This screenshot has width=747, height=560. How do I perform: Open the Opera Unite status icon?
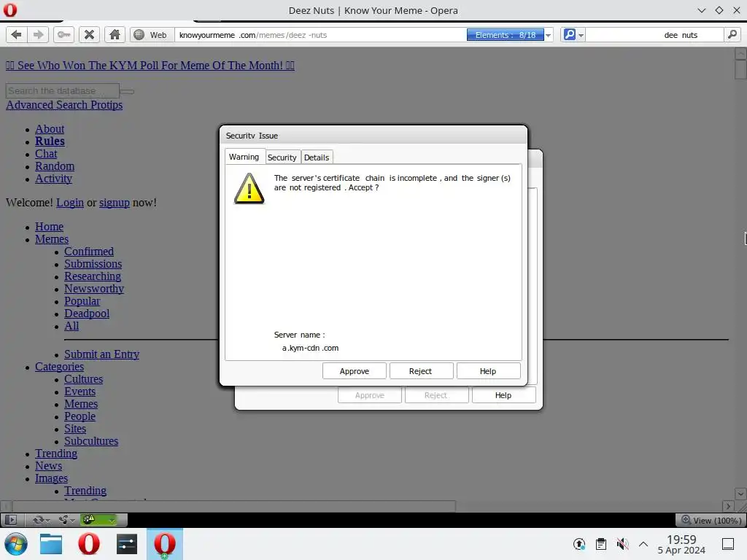tap(66, 519)
